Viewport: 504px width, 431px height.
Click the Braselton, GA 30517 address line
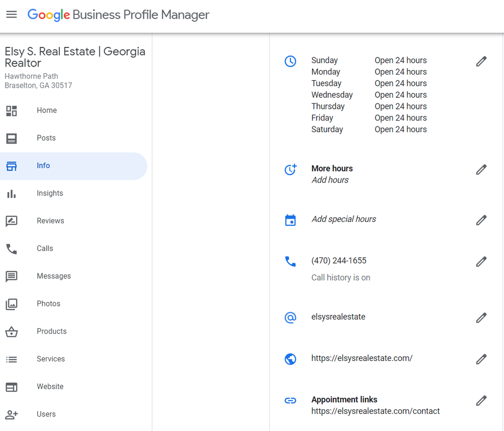38,86
